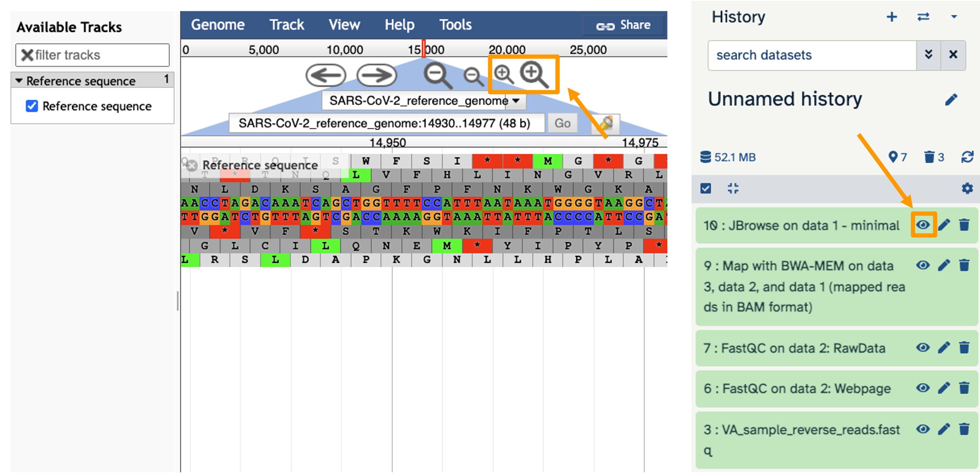Image resolution: width=980 pixels, height=473 pixels.
Task: Open advanced search options double chevron
Action: [x=928, y=55]
